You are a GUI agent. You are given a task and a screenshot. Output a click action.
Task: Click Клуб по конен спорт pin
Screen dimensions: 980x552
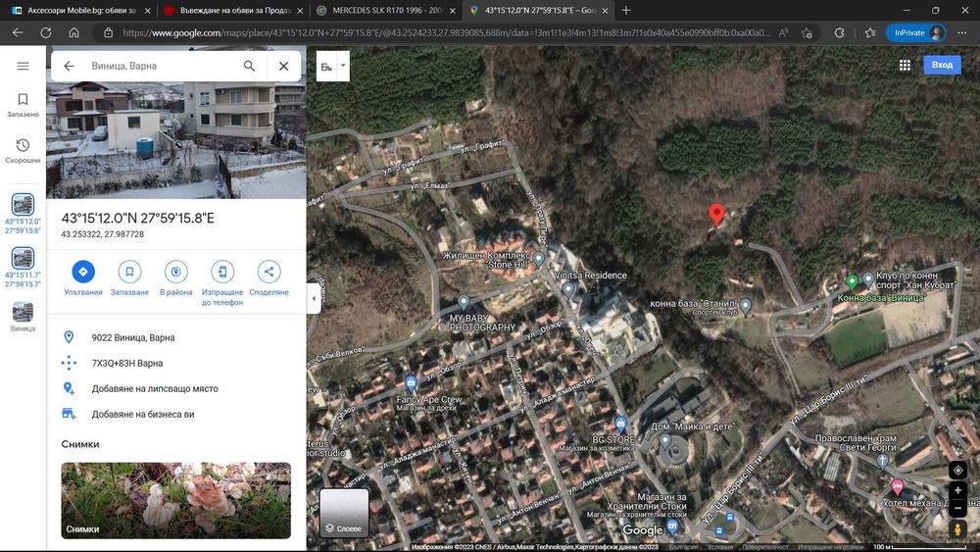click(868, 279)
